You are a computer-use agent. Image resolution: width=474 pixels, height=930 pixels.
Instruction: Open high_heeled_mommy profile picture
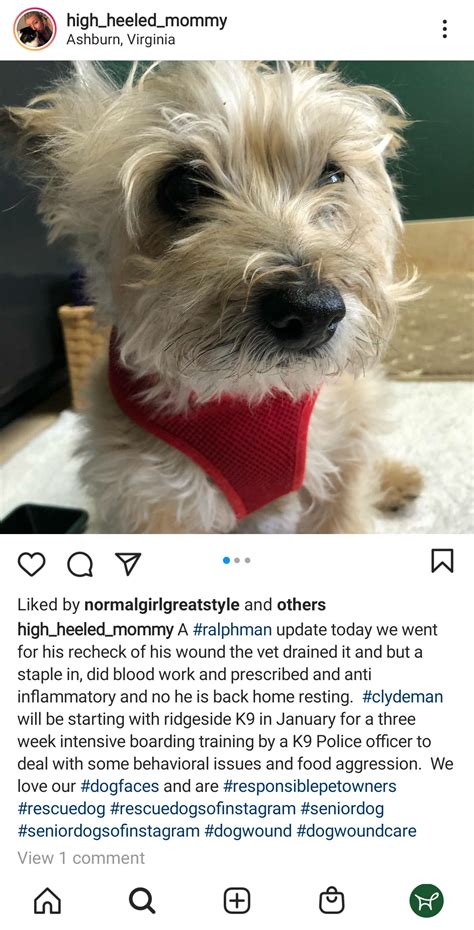click(x=35, y=29)
